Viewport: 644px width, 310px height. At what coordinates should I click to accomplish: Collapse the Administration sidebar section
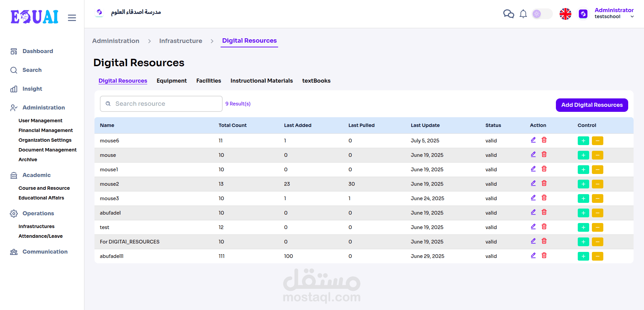coord(43,107)
